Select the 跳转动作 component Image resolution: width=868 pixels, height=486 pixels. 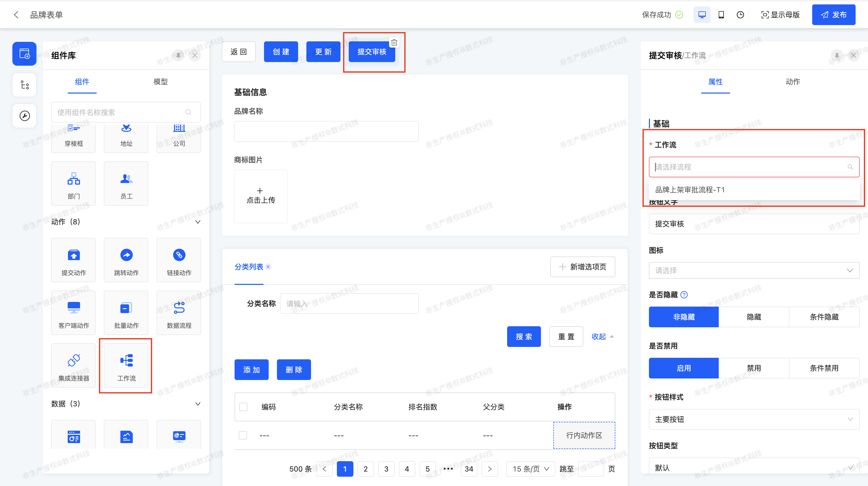pos(126,260)
